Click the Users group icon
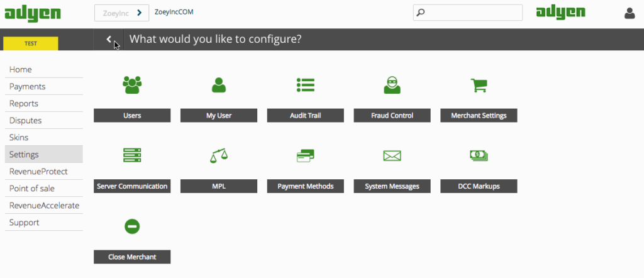 click(132, 85)
